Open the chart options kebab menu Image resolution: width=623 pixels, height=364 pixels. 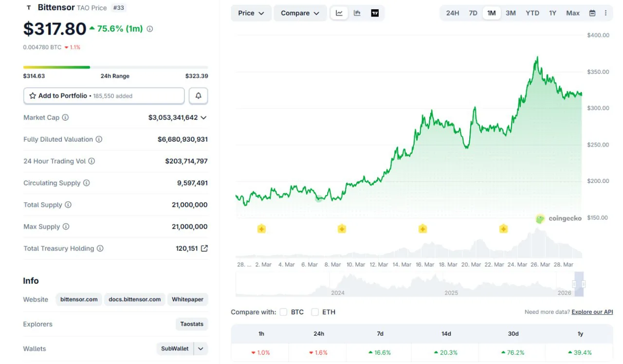pyautogui.click(x=606, y=13)
